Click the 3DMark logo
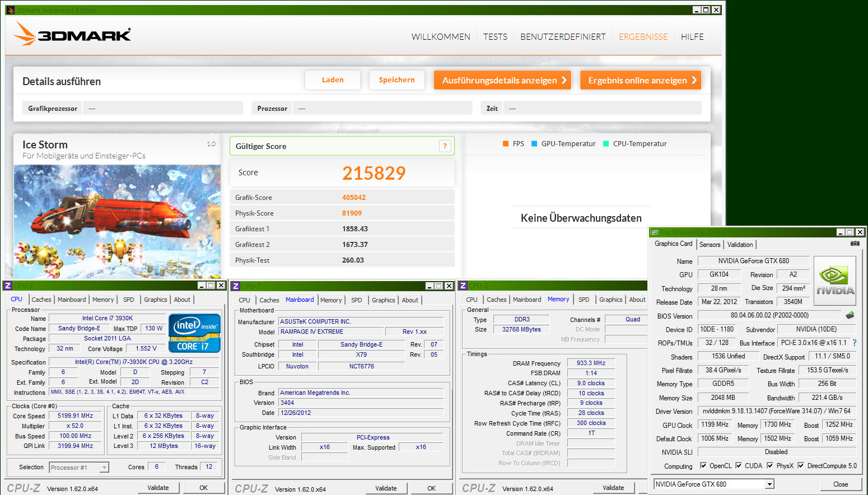The height and width of the screenshot is (495, 868). (73, 34)
